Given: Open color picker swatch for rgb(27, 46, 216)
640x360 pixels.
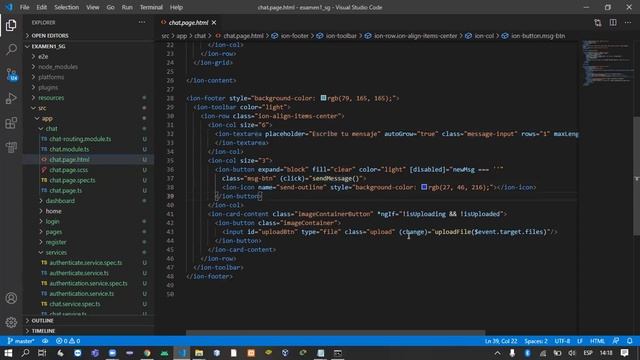Looking at the screenshot, I should [x=424, y=187].
